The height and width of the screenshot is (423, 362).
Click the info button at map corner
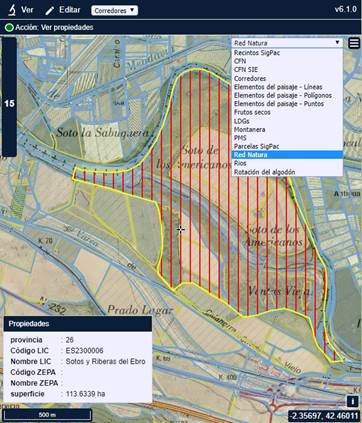click(x=353, y=401)
